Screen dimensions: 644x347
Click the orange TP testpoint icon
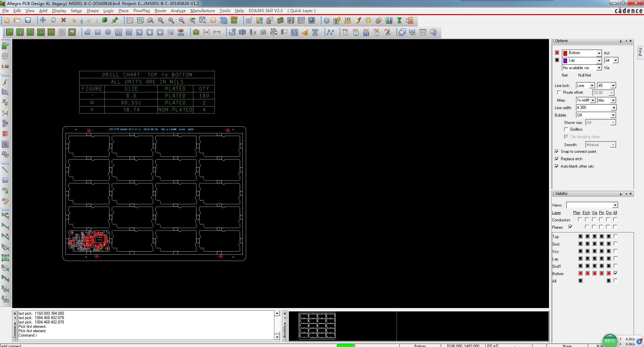pyautogui.click(x=305, y=32)
